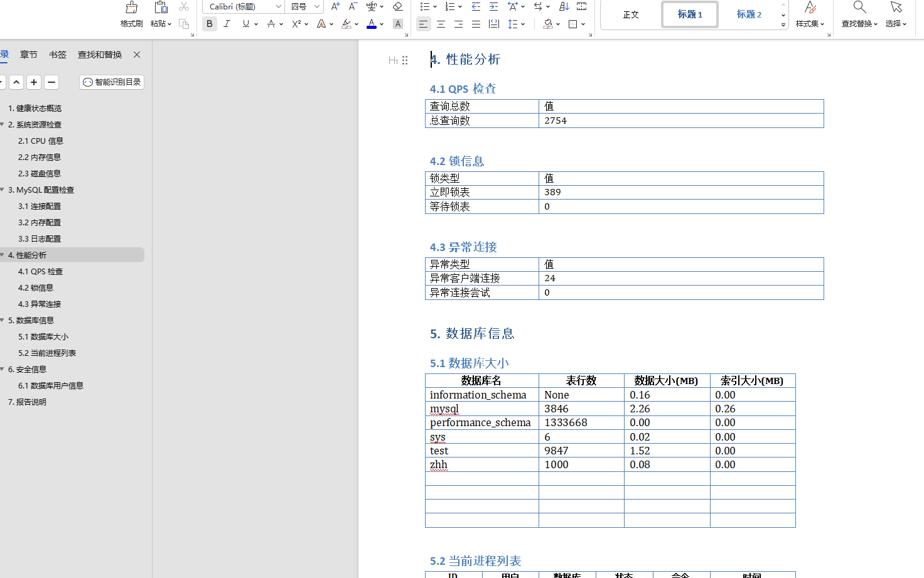Viewport: 924px width, 578px height.
Task: Switch to the 书签 tab
Action: point(58,55)
